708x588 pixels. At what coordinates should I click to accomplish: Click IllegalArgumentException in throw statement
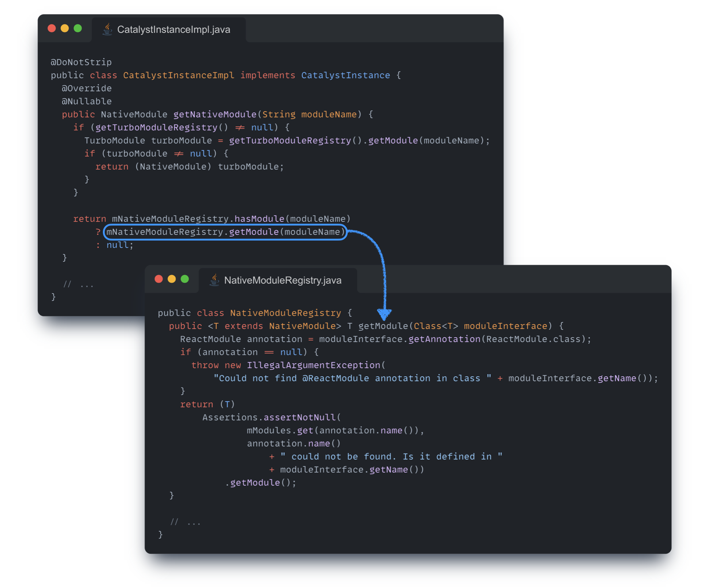(313, 365)
